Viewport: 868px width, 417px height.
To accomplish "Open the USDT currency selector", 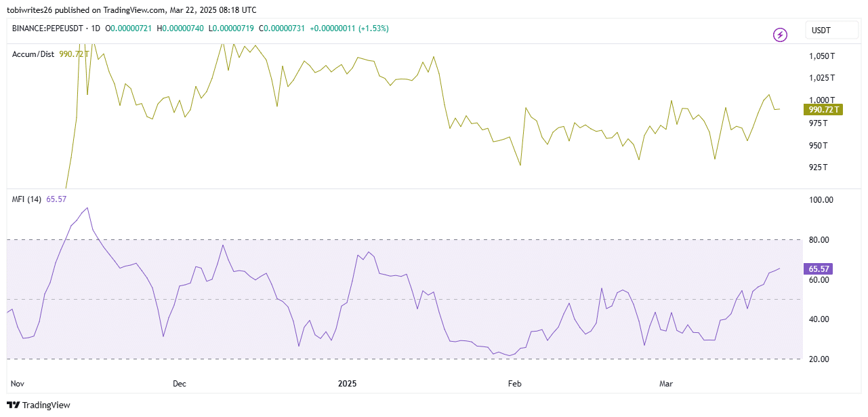I will coord(829,31).
